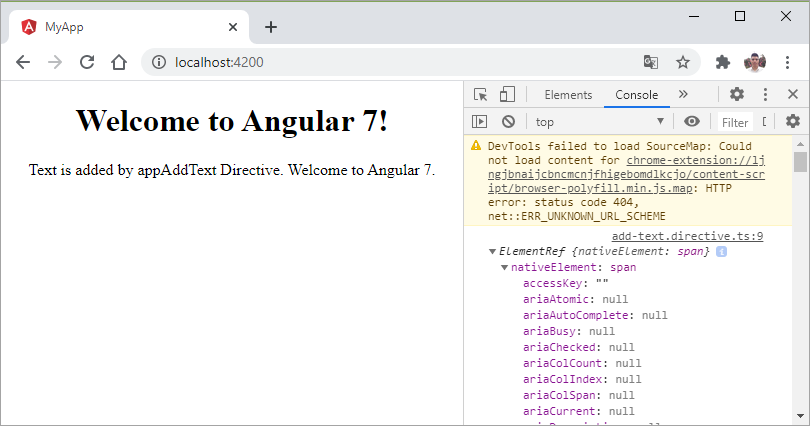Image resolution: width=810 pixels, height=426 pixels.
Task: Open the Extensions puzzle menu
Action: click(x=723, y=62)
